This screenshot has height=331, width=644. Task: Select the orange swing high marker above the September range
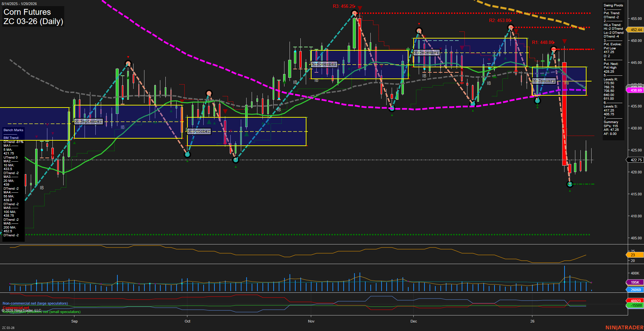pos(128,63)
